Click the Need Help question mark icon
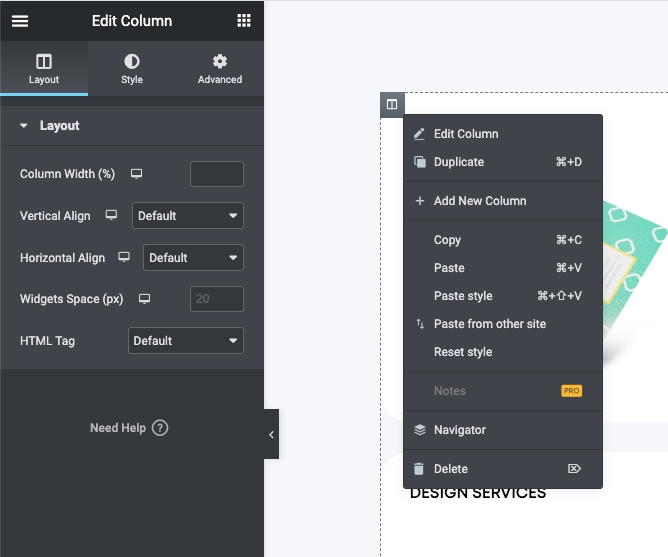 pos(160,428)
